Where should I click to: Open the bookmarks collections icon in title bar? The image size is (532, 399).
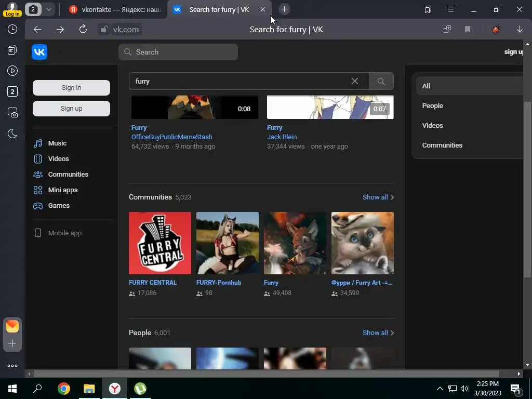pyautogui.click(x=428, y=9)
